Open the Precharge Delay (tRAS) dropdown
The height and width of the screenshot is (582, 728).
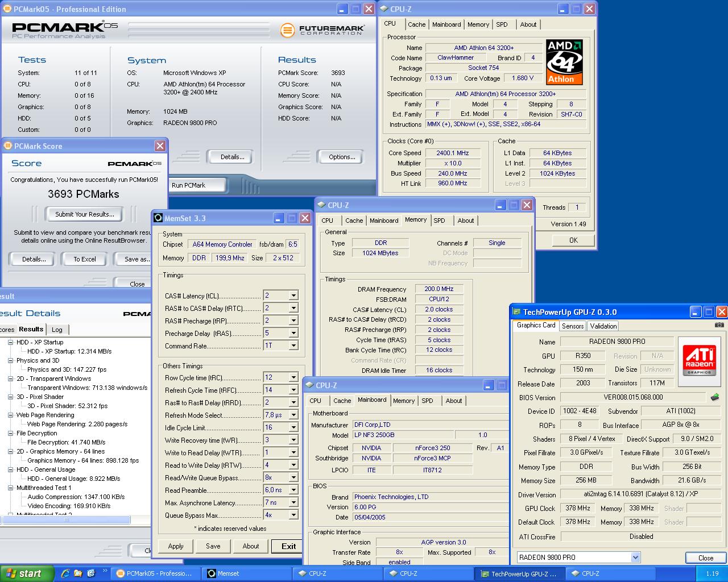click(x=293, y=333)
